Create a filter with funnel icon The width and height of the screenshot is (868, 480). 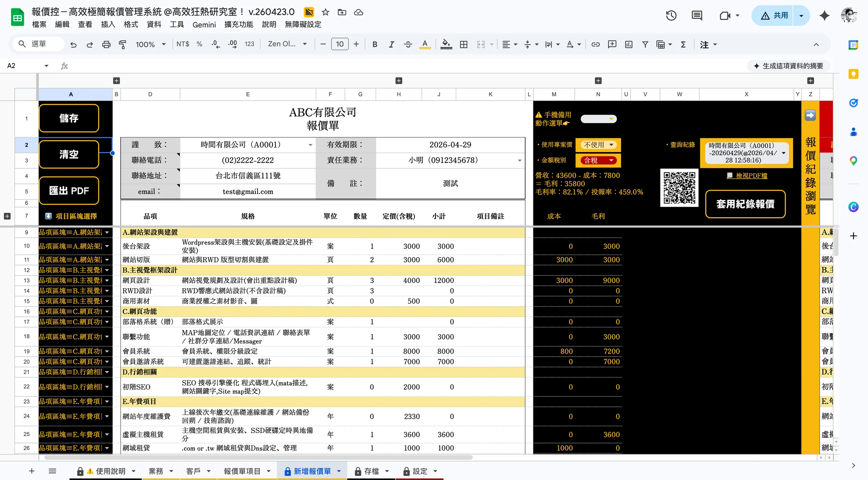click(645, 45)
